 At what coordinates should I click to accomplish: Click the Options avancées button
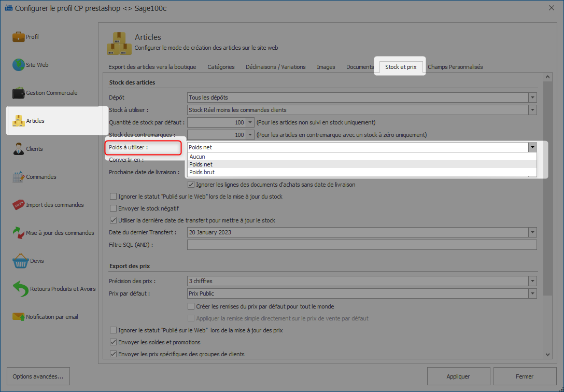(x=38, y=376)
